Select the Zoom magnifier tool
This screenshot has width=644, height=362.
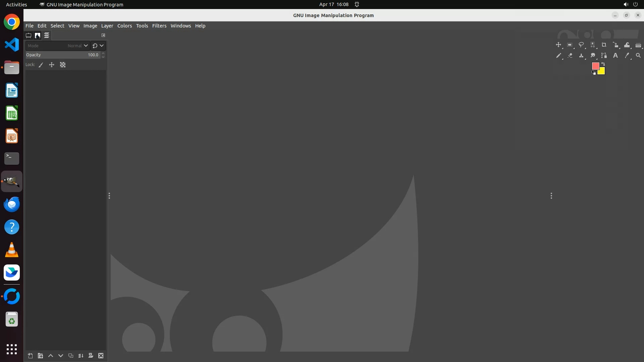click(638, 56)
